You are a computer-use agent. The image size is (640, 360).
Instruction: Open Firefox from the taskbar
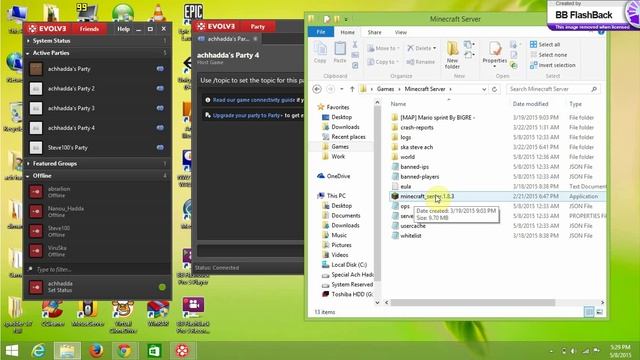[x=96, y=351]
